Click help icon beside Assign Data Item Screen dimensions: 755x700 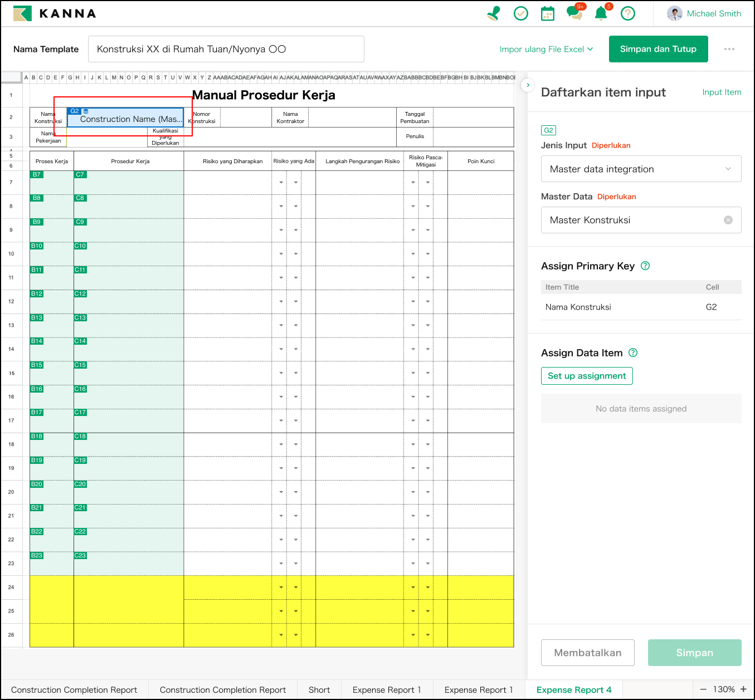(633, 353)
